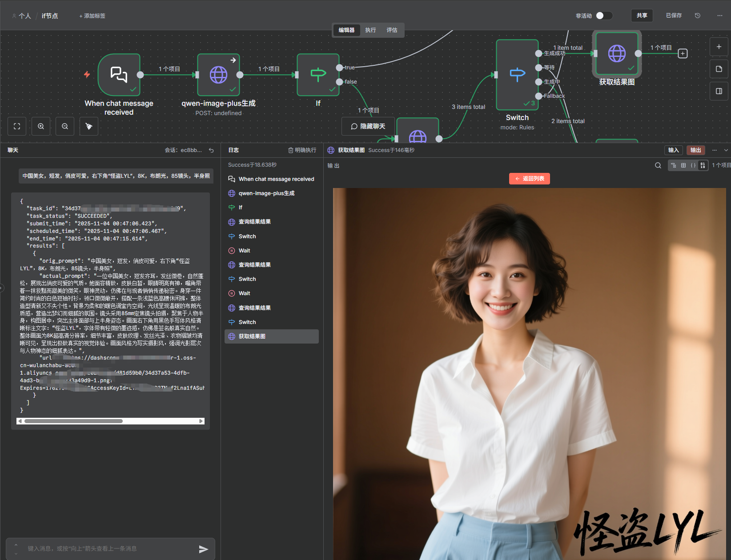Click the horizontal scrollbar thumb under JSON response
Screen dimensions: 731x560
tap(73, 421)
